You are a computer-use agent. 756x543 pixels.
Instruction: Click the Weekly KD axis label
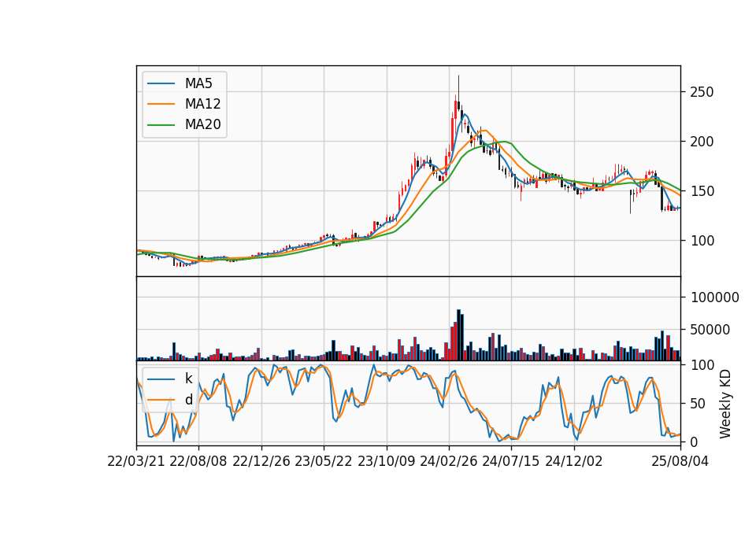[724, 404]
